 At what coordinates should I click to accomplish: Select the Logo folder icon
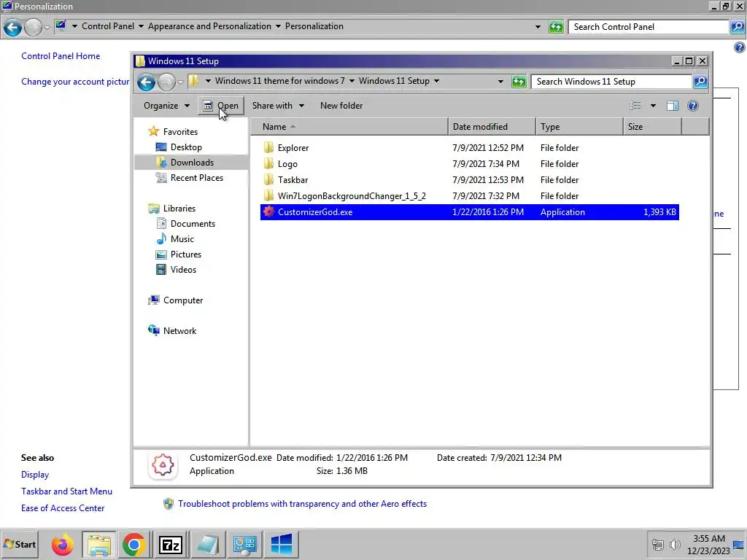click(268, 164)
